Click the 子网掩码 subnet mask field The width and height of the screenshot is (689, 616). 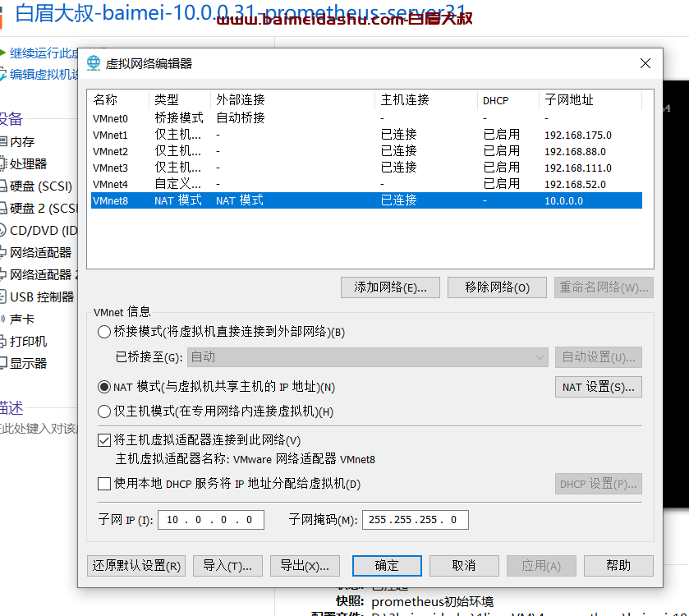coord(416,520)
